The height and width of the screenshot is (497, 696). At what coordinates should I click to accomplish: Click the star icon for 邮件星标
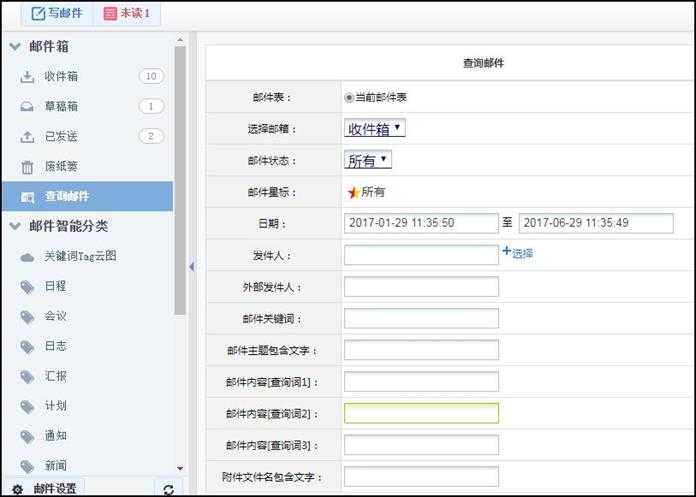click(x=353, y=193)
